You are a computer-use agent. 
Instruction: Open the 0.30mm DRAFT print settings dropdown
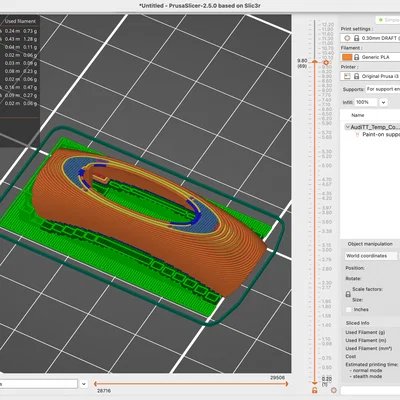pyautogui.click(x=370, y=38)
